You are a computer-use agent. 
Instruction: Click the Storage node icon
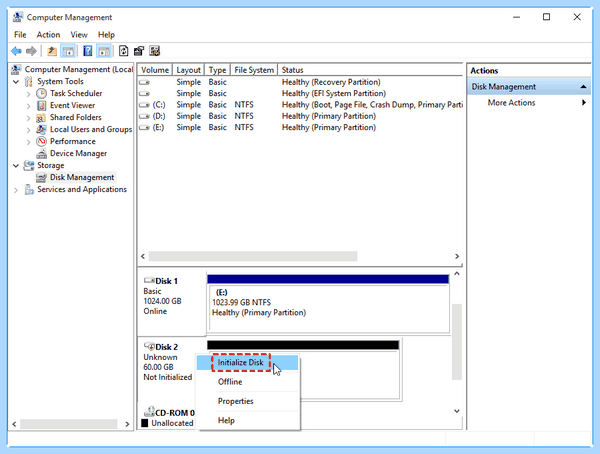[29, 165]
